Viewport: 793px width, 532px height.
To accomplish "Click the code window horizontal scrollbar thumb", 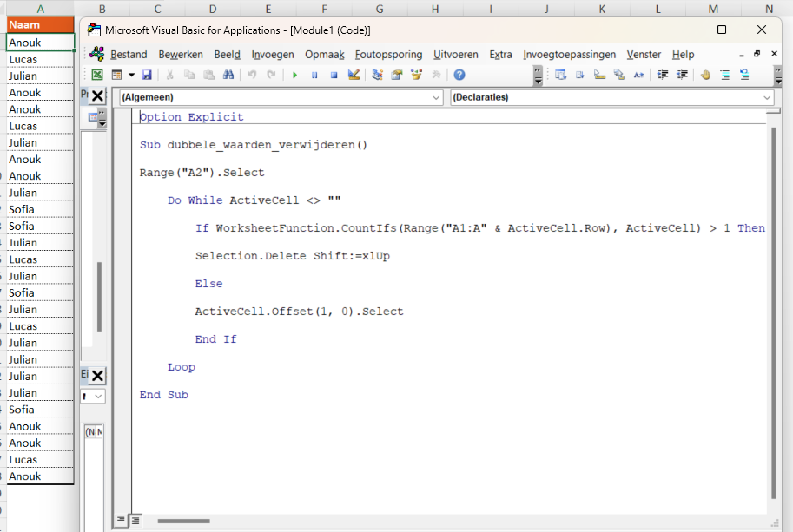I will coord(183,521).
